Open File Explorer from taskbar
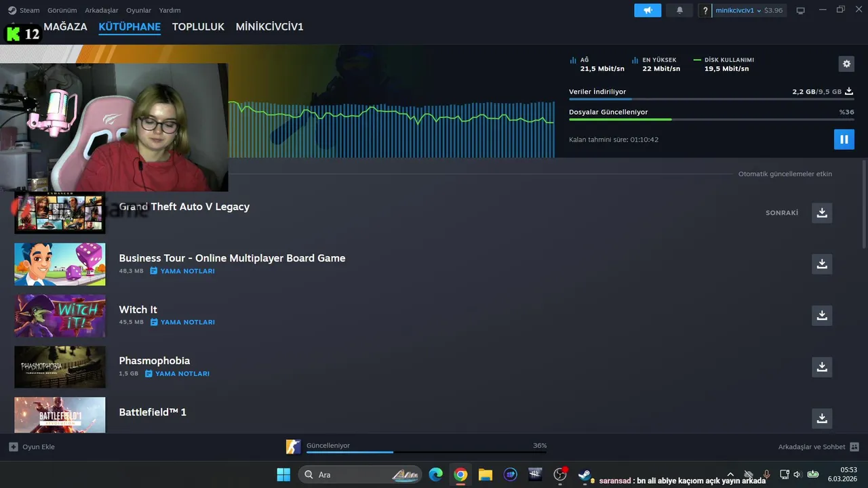 [485, 474]
